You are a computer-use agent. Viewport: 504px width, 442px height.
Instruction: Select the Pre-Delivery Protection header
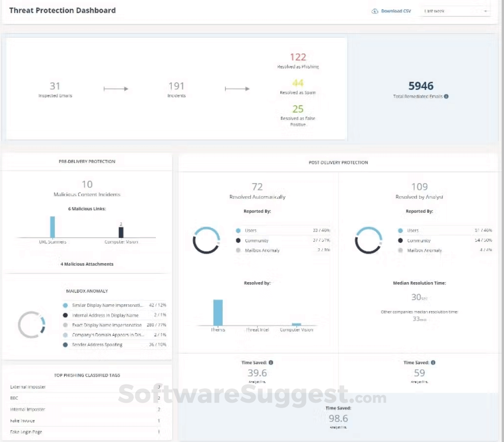(87, 161)
